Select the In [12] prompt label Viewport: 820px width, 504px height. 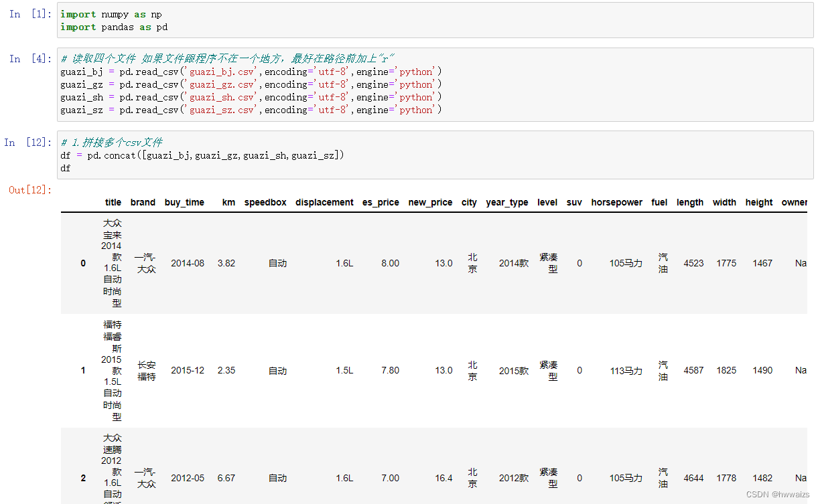[x=27, y=142]
